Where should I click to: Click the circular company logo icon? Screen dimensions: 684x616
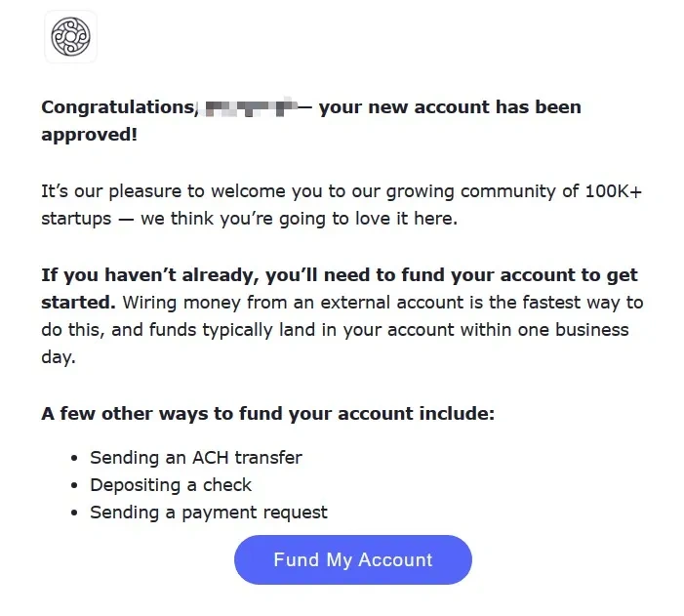70,37
